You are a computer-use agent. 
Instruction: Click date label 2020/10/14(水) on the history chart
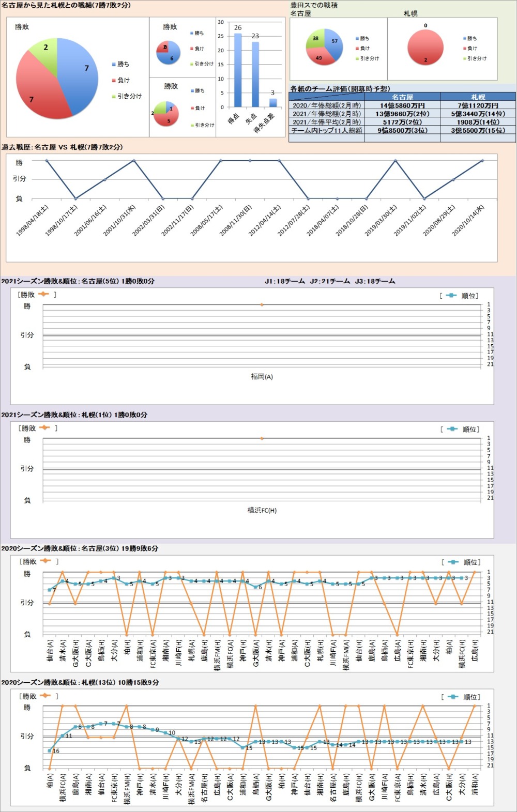pyautogui.click(x=468, y=221)
